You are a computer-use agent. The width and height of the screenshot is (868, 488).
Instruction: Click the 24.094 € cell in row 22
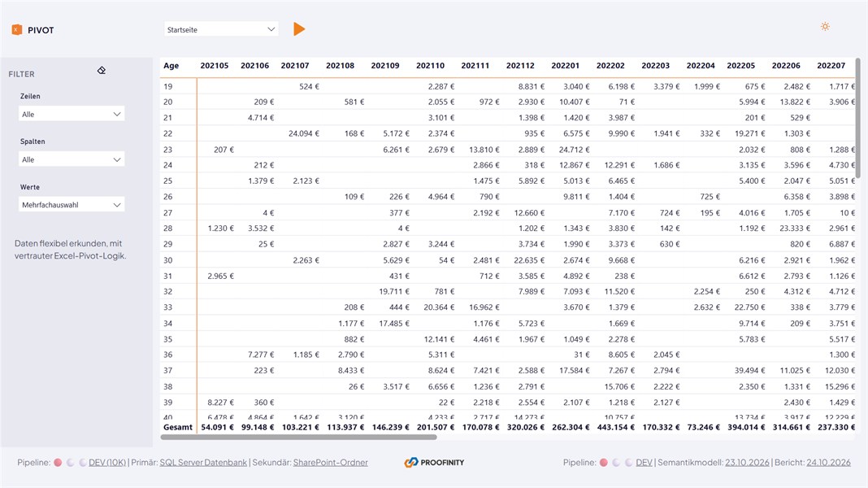click(x=304, y=133)
